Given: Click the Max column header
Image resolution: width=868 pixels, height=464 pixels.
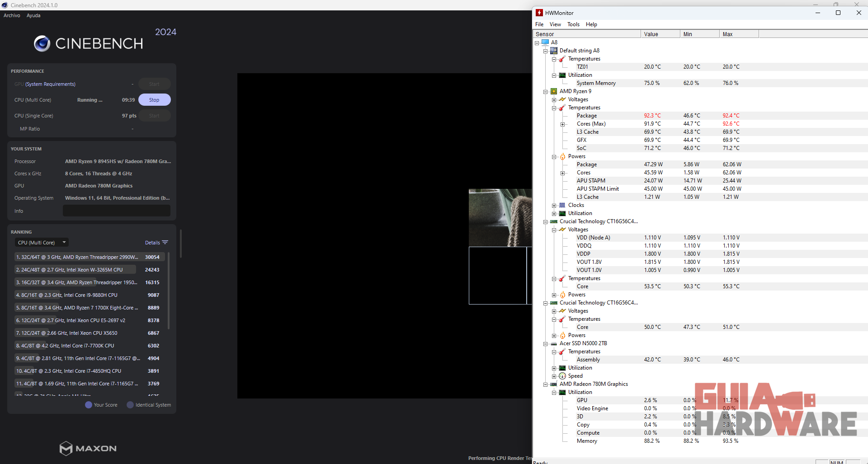Looking at the screenshot, I should pos(739,34).
